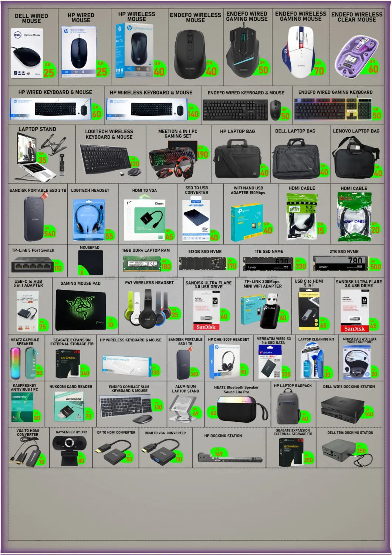Open the Endefo Wired Gaming Keyboard image

[x=333, y=109]
